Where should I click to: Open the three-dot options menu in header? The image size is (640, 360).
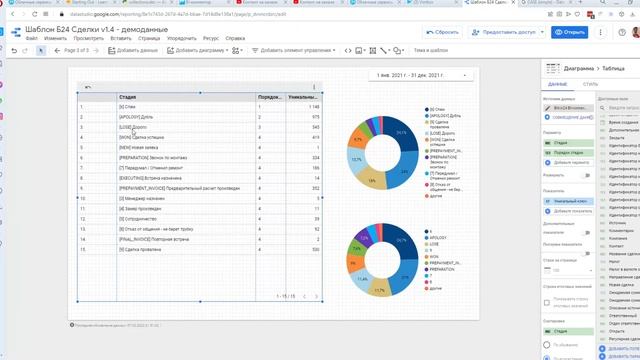click(x=600, y=32)
